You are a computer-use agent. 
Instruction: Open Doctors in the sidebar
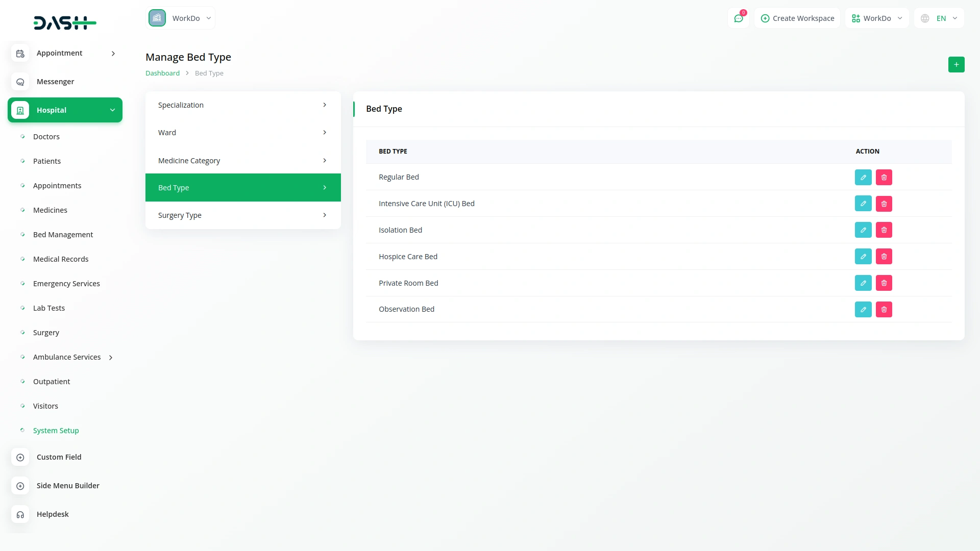click(46, 137)
